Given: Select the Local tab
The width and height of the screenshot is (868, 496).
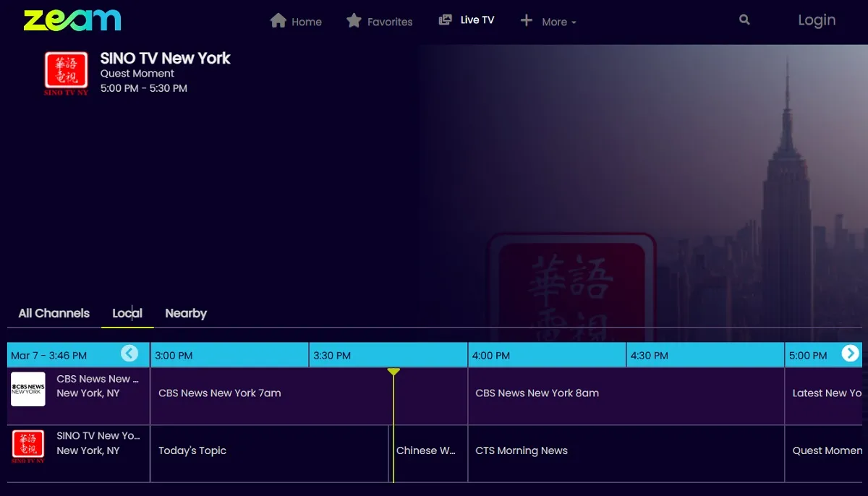Looking at the screenshot, I should click(x=127, y=313).
